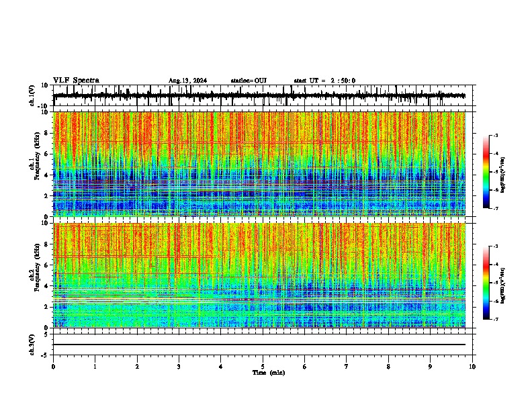
Task: Click the time axis tick label "3"
Action: click(179, 367)
